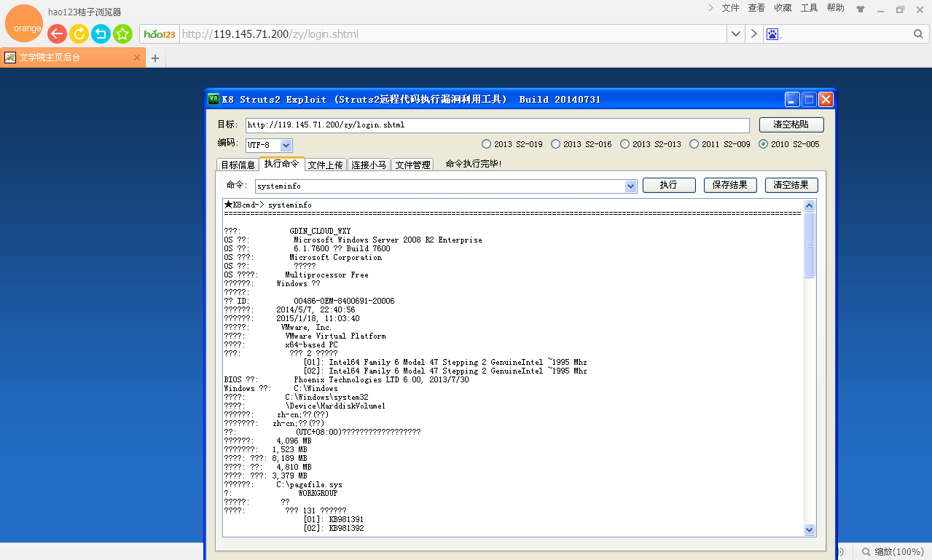
Task: Click the hao123 logo in address bar
Action: click(160, 34)
